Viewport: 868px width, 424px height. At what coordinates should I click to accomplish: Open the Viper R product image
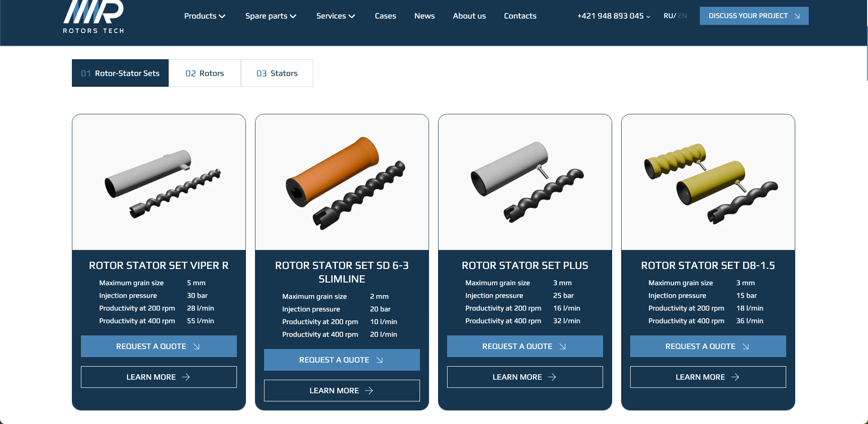coord(159,182)
